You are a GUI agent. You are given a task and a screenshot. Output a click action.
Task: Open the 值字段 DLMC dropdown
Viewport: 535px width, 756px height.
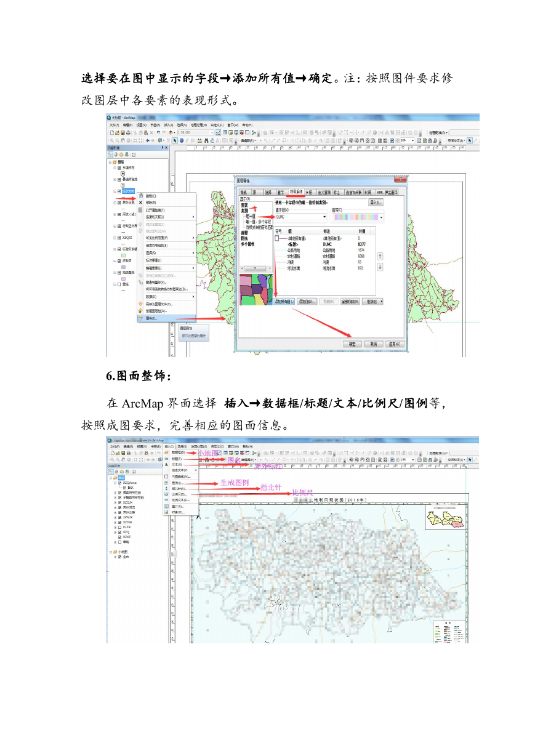point(324,217)
